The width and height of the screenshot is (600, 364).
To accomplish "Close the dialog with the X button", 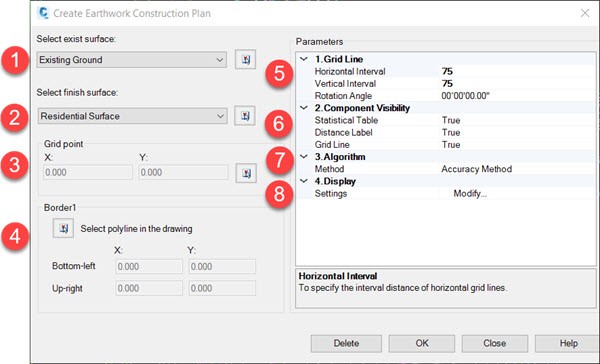I will [585, 13].
